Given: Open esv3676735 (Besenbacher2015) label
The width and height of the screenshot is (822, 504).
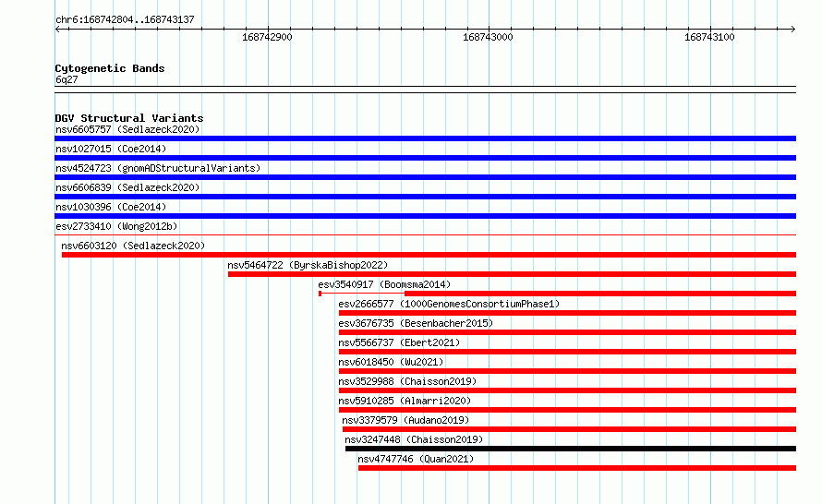Looking at the screenshot, I should (x=416, y=323).
